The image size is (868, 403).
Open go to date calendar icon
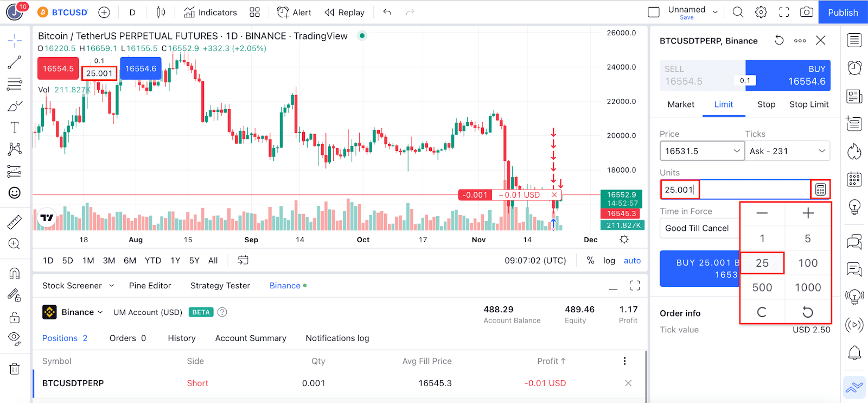pos(243,260)
